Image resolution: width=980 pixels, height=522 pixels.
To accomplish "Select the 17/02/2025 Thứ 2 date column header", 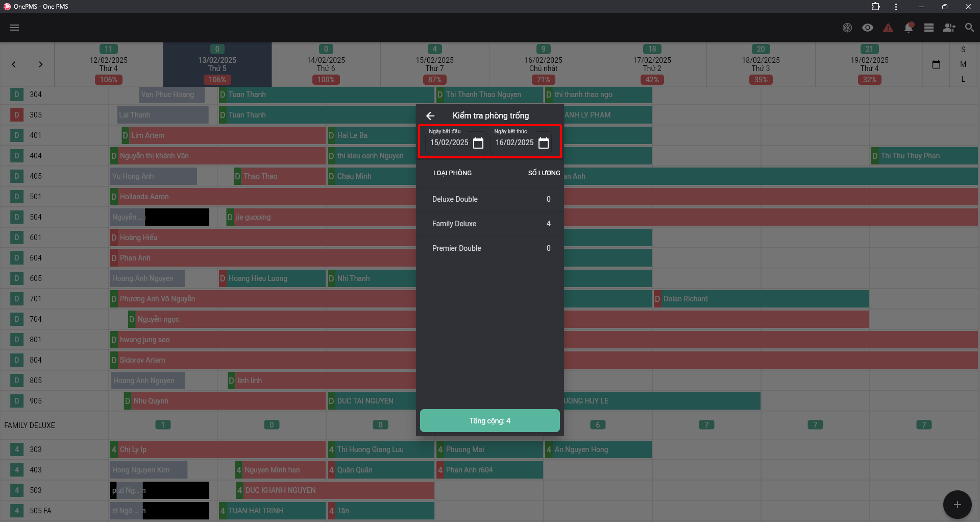I will pos(652,64).
